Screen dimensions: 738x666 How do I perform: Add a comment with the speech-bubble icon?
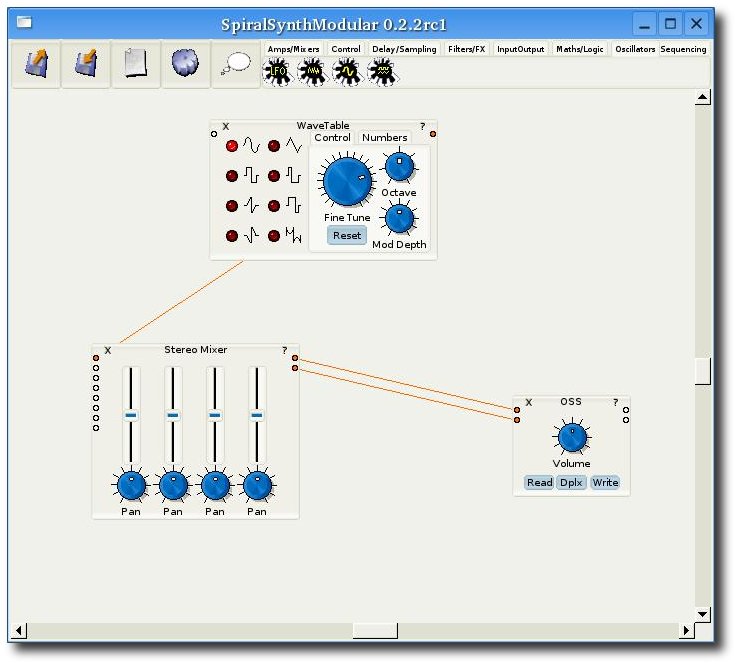[235, 64]
